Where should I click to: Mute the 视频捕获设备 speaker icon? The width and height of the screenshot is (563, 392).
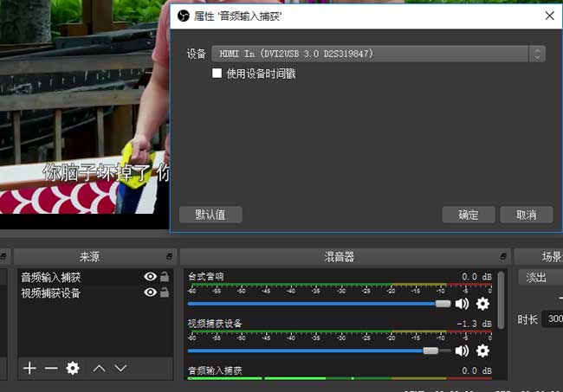pos(462,350)
